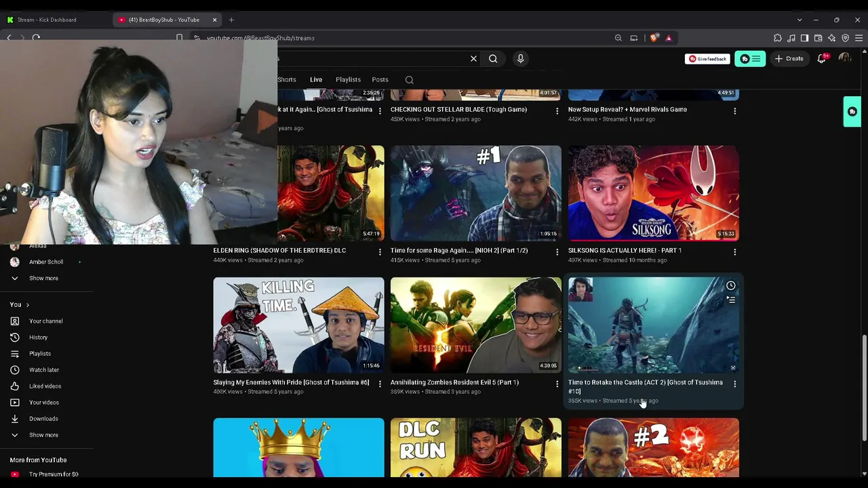Open the Playlists channel tab
Image resolution: width=868 pixels, height=488 pixels.
348,80
